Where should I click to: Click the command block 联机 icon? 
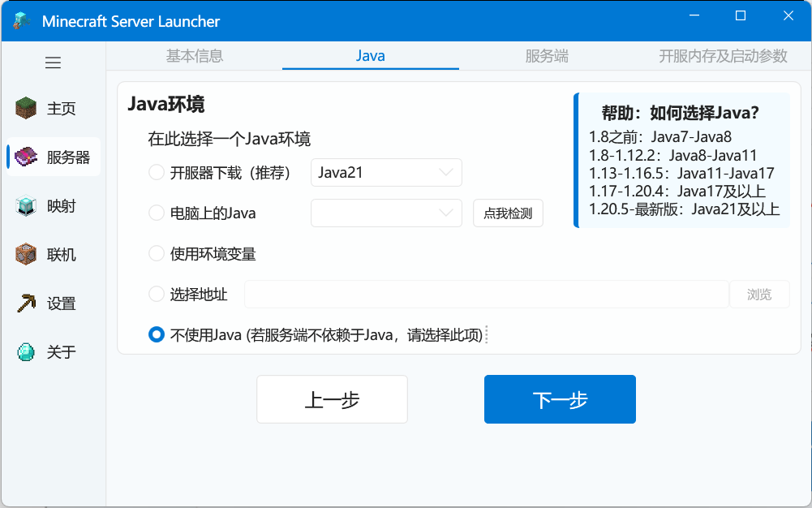[x=27, y=254]
